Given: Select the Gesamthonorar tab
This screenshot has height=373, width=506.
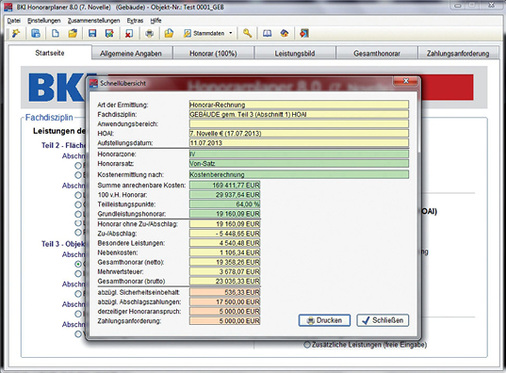Looking at the screenshot, I should (377, 53).
